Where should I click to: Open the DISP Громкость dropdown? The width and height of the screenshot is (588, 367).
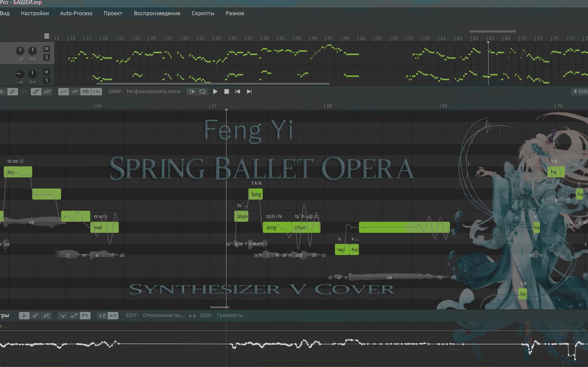point(230,315)
